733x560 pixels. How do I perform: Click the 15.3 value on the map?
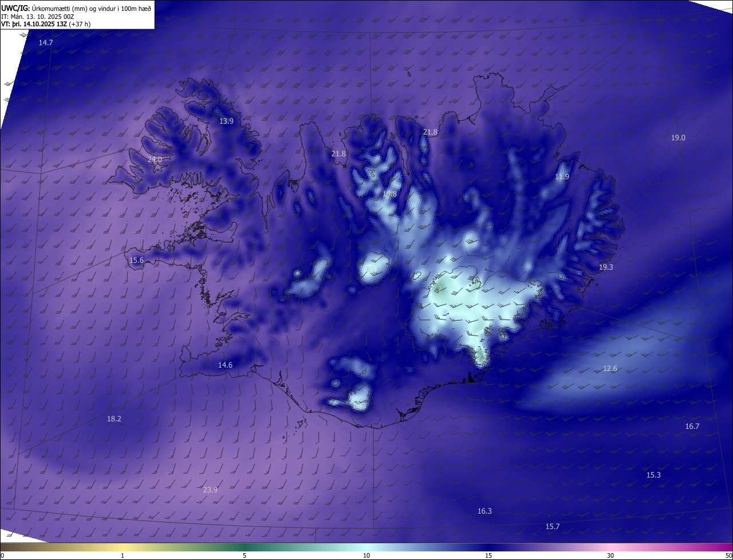(x=653, y=475)
